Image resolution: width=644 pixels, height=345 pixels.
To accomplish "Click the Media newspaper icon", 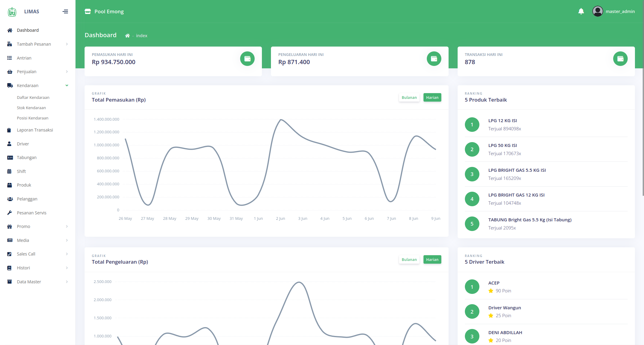I will 10,240.
